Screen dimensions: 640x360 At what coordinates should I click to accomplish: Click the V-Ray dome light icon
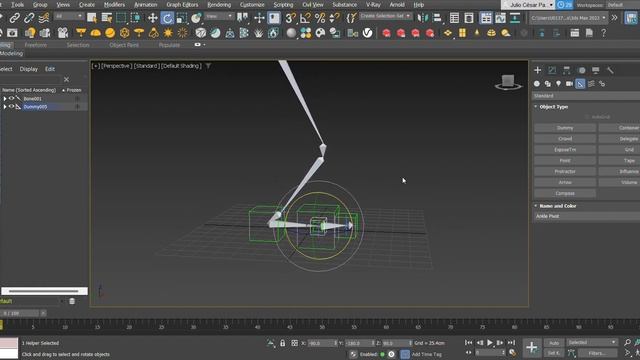tap(96, 33)
